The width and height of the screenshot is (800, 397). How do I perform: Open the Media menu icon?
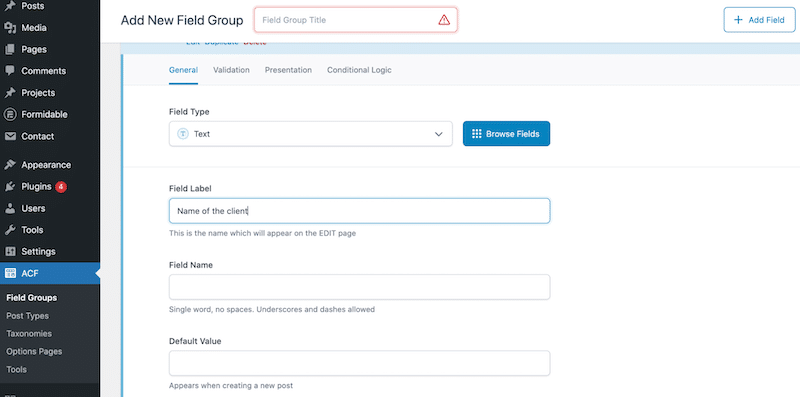pos(10,28)
